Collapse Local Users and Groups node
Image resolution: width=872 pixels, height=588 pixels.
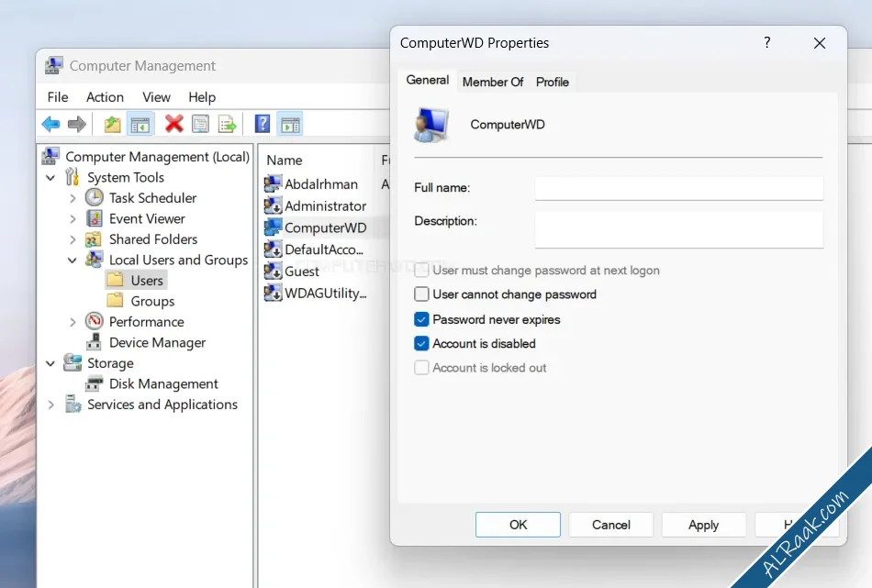point(73,261)
